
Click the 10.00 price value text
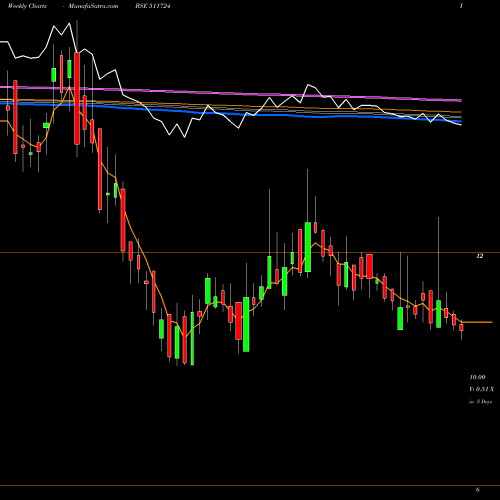click(477, 377)
